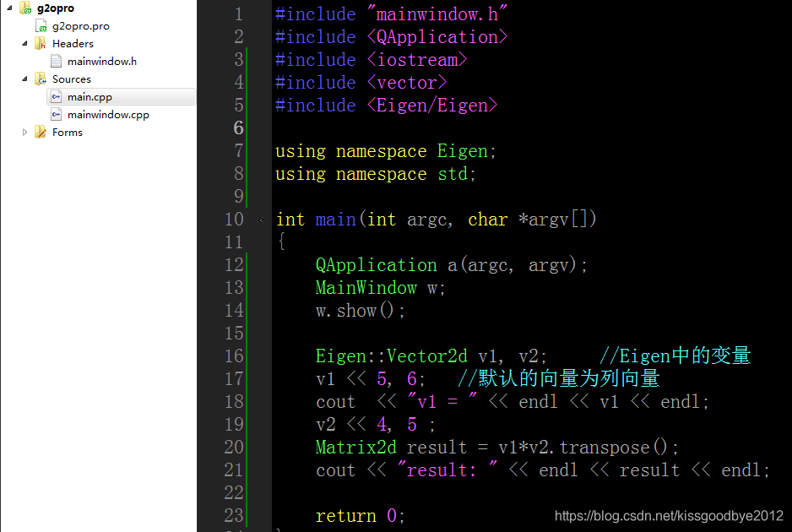Click the main.cpp file icon

click(x=57, y=96)
